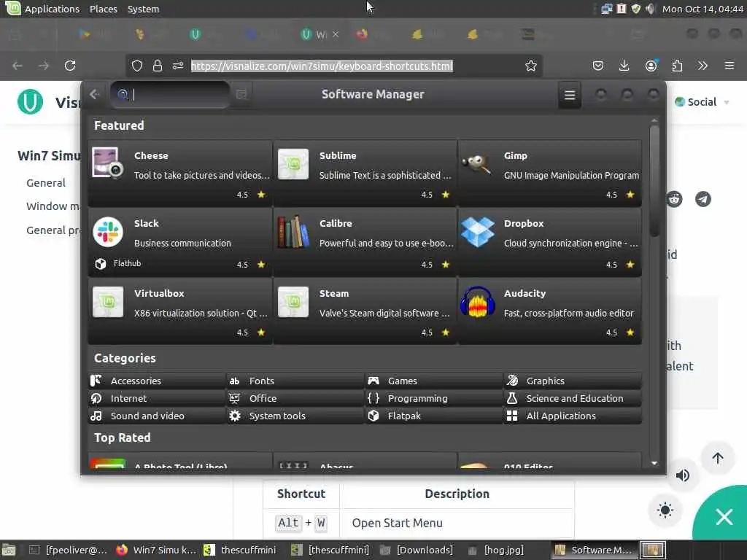Open the tracking protection shield icon
The image size is (747, 560).
[x=137, y=66]
